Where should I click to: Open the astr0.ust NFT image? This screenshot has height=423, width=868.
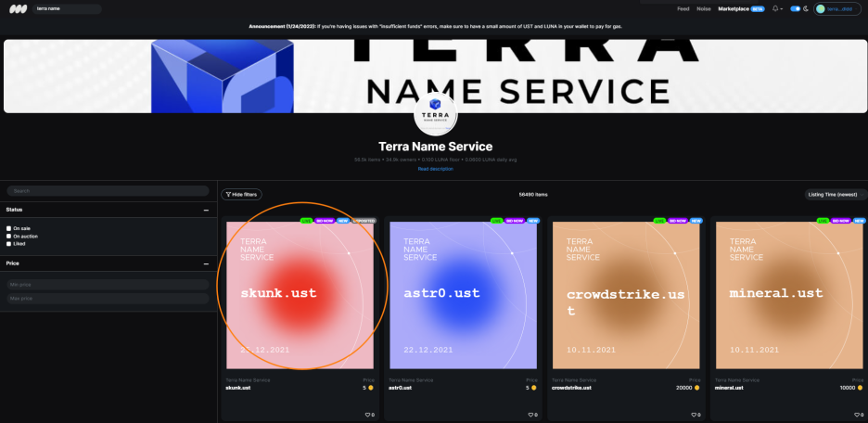click(464, 295)
